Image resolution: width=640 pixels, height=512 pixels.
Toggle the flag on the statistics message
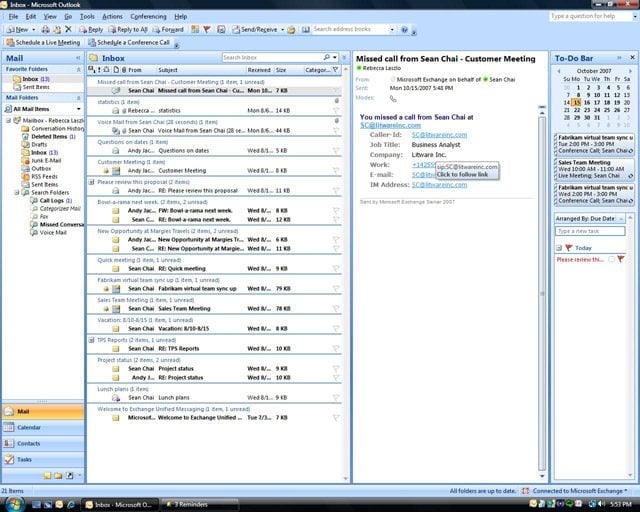tap(336, 111)
